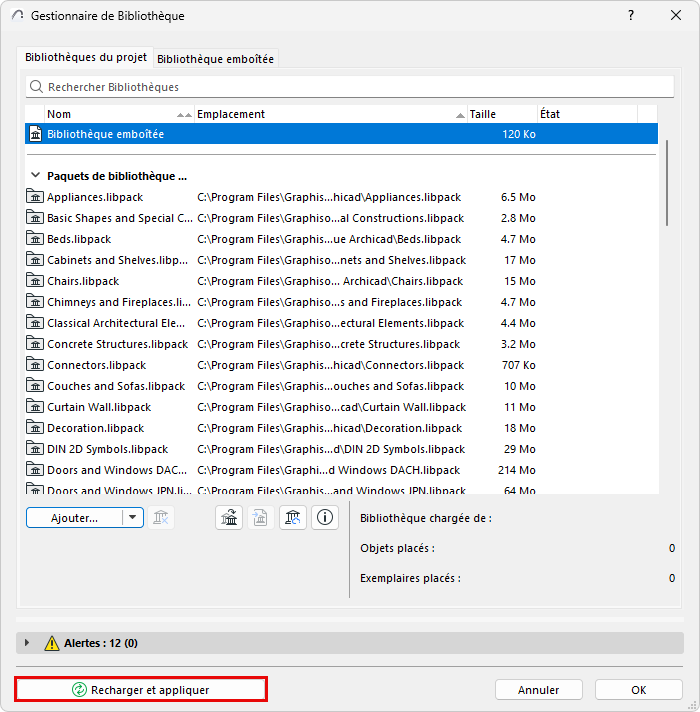
Task: Click the folder icon of Couches and Sofas.libpack
Action: coord(35,386)
